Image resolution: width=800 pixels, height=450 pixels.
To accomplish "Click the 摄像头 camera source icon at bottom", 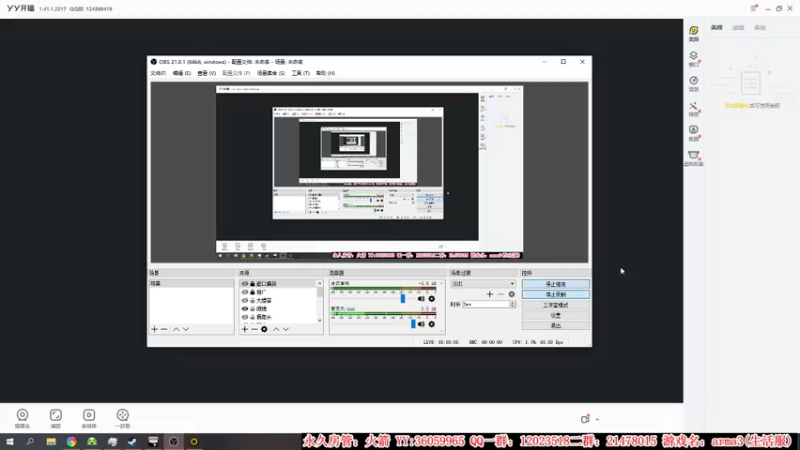I will 22,418.
